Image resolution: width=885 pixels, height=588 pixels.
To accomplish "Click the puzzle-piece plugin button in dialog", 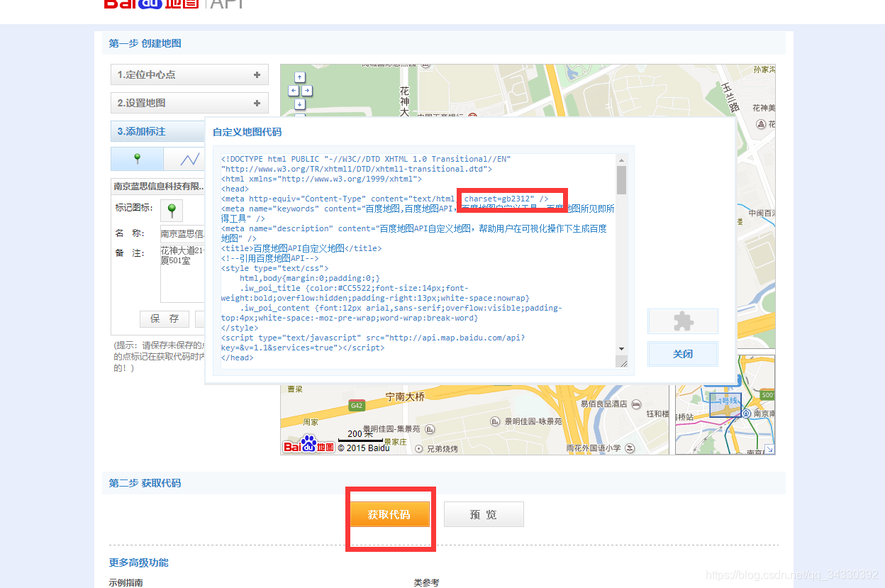I will point(683,321).
